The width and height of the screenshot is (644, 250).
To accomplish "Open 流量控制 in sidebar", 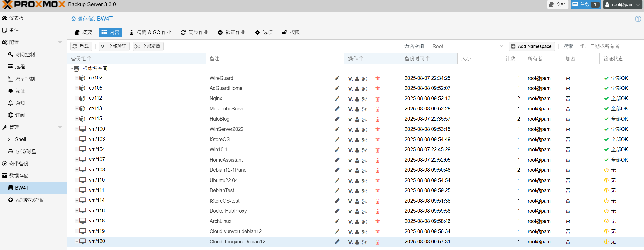I will pyautogui.click(x=34, y=79).
